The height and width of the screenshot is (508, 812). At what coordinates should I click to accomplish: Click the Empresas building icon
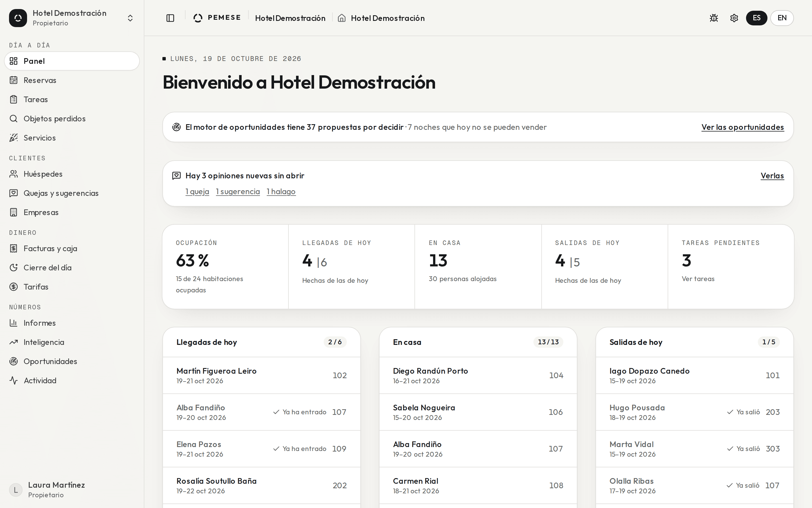point(14,212)
